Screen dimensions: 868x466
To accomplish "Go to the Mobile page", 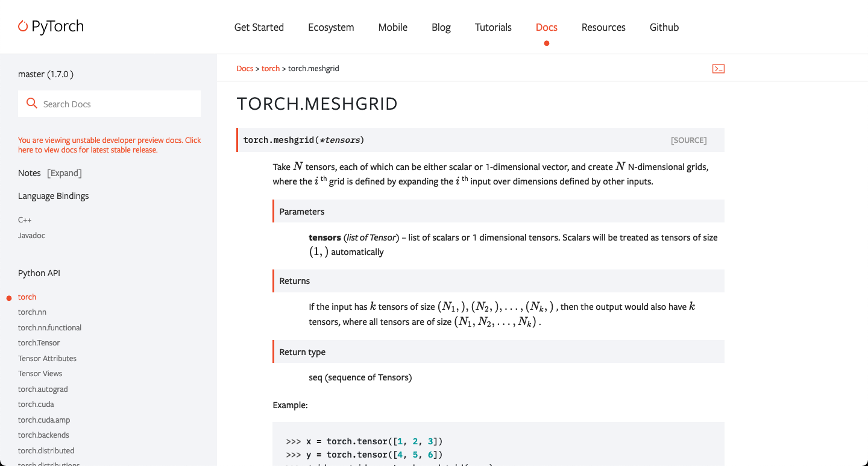I will pyautogui.click(x=393, y=27).
